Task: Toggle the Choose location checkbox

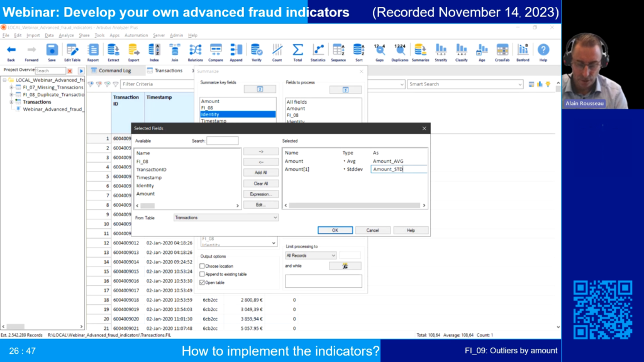Action: 202,266
